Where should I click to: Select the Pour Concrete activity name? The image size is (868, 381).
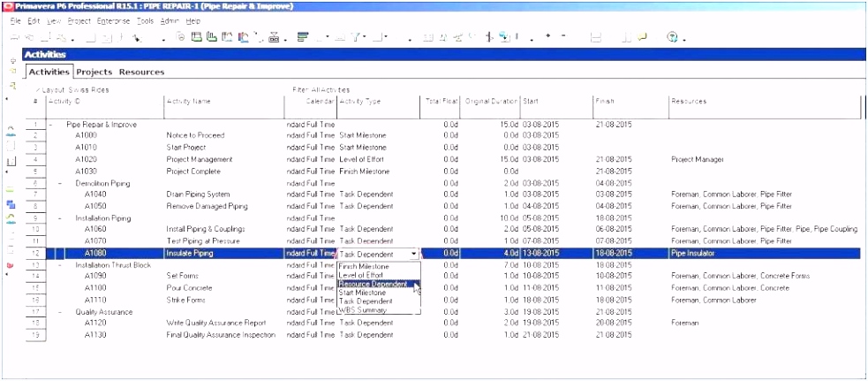(x=189, y=288)
